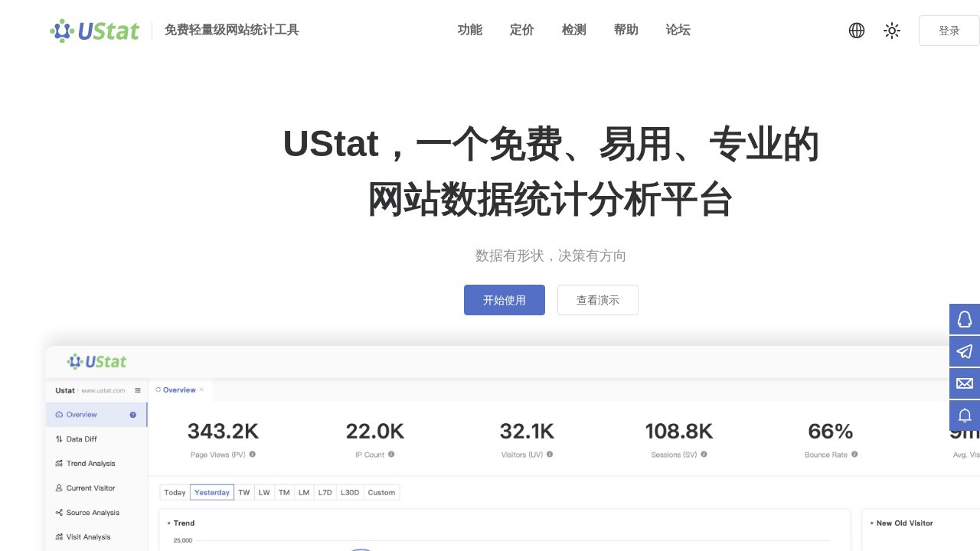Select Trend Analysis in preview sidebar
This screenshot has width=980, height=551.
tap(96, 464)
